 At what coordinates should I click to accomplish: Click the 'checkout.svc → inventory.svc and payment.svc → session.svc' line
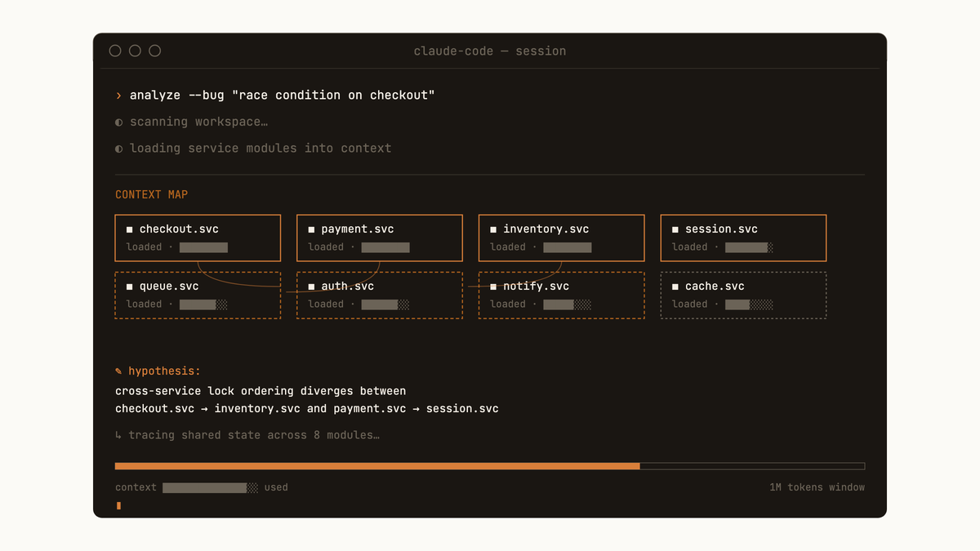pyautogui.click(x=307, y=408)
